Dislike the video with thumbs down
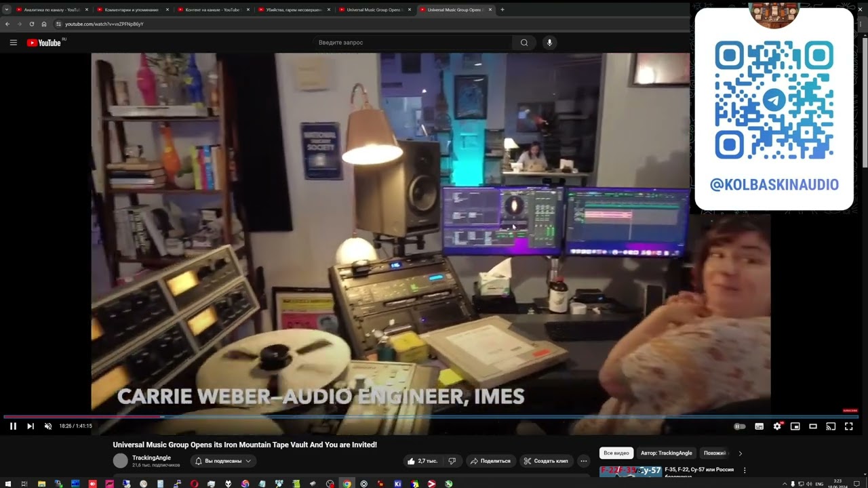The height and width of the screenshot is (488, 868). pyautogui.click(x=452, y=461)
